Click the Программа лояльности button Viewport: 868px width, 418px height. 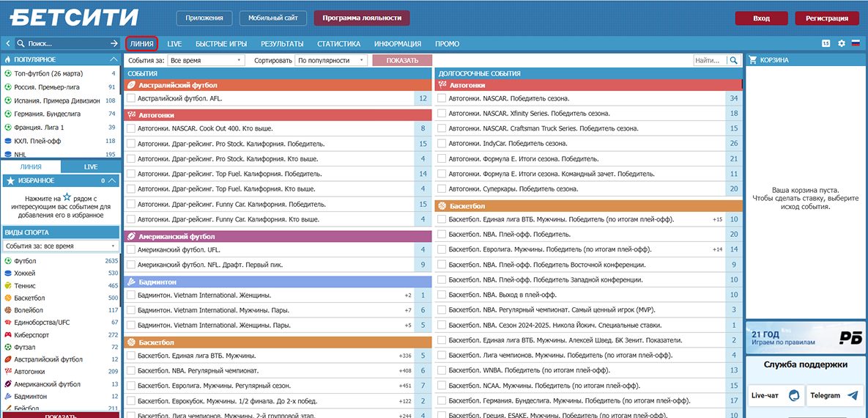(361, 18)
